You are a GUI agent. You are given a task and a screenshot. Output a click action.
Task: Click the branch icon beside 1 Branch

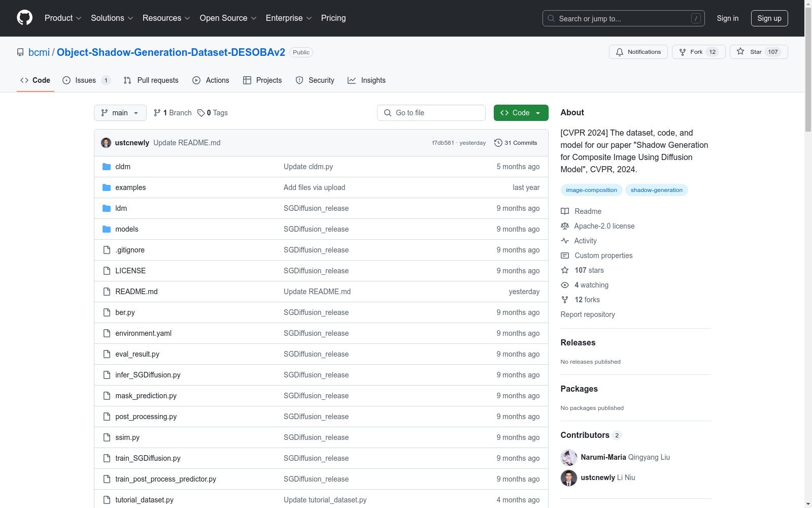point(157,113)
